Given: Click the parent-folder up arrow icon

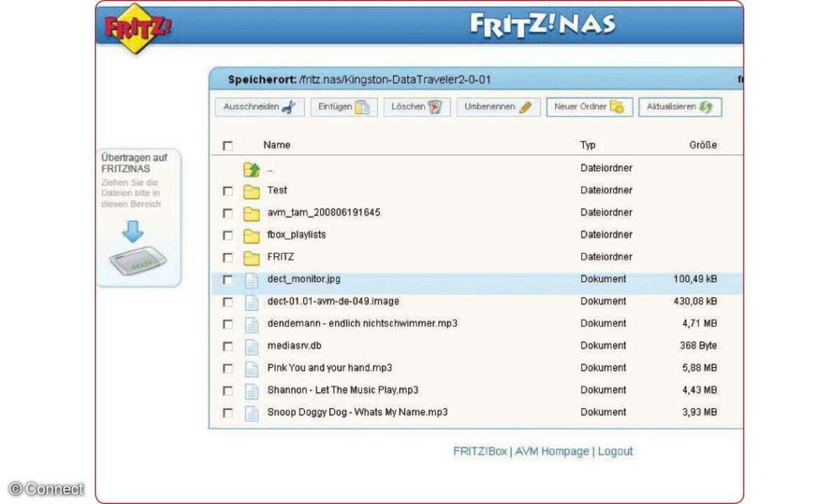Looking at the screenshot, I should (x=251, y=169).
